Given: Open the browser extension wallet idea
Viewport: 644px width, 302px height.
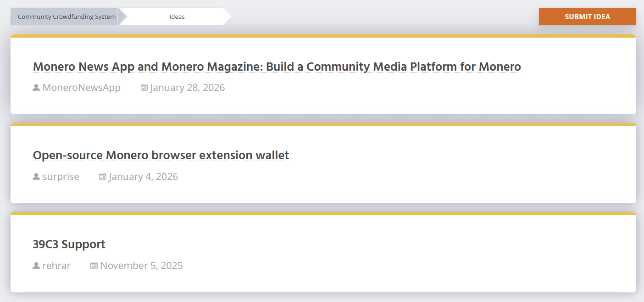Looking at the screenshot, I should click(161, 155).
